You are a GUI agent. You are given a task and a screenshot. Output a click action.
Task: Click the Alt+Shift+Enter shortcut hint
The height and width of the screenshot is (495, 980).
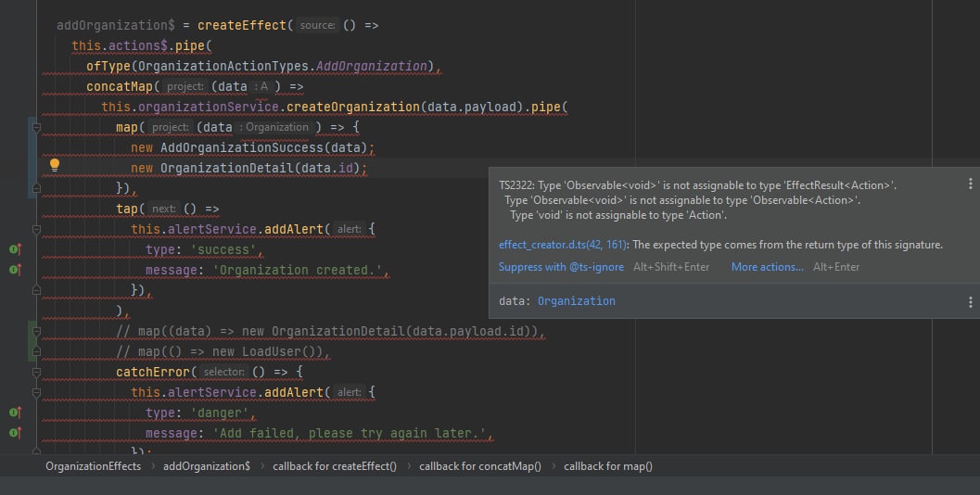(671, 267)
